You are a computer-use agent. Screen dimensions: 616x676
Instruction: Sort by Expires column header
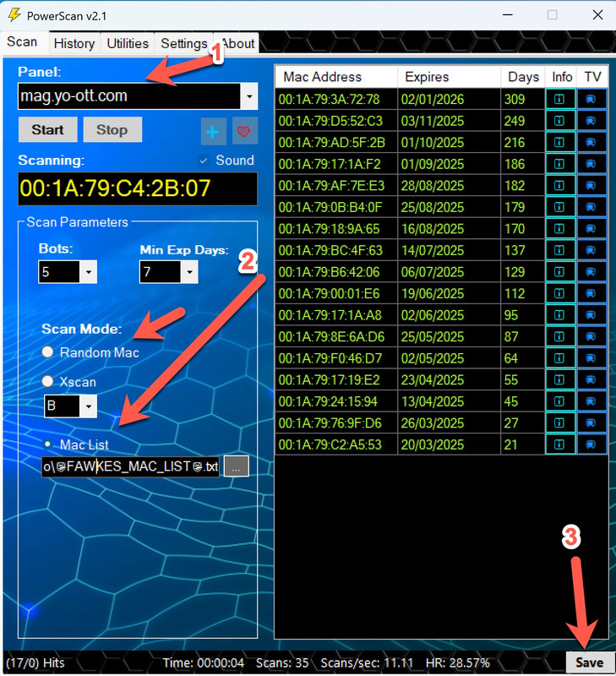[x=449, y=77]
